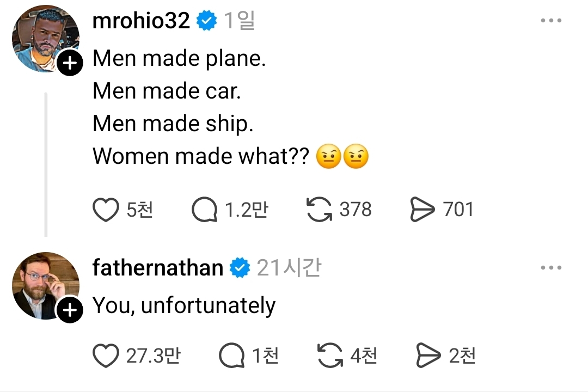The height and width of the screenshot is (392, 588).
Task: Open the fathernathan profile username link
Action: pos(158,268)
